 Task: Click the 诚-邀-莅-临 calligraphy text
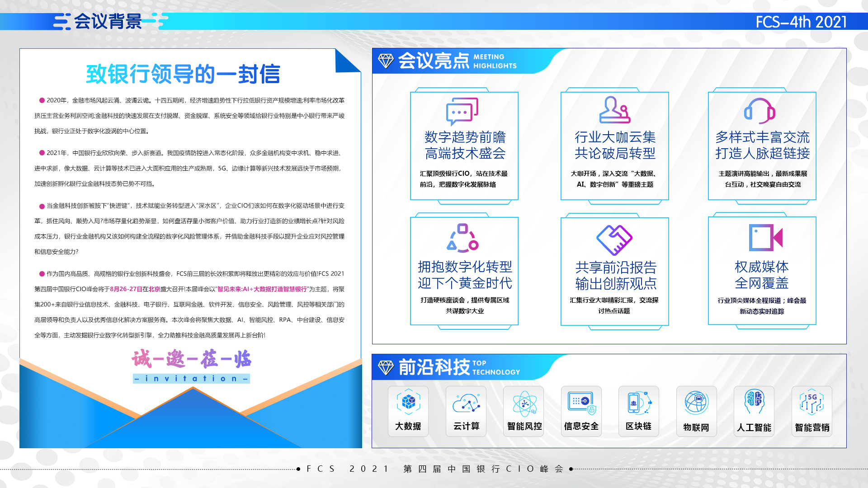click(192, 359)
